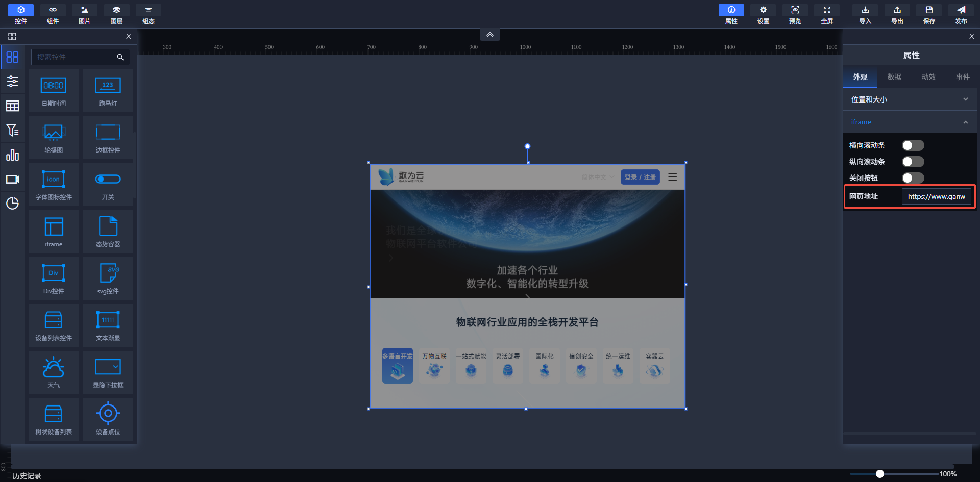980x482 pixels.
Task: Select the 日期时间 date time widget
Action: click(x=54, y=91)
